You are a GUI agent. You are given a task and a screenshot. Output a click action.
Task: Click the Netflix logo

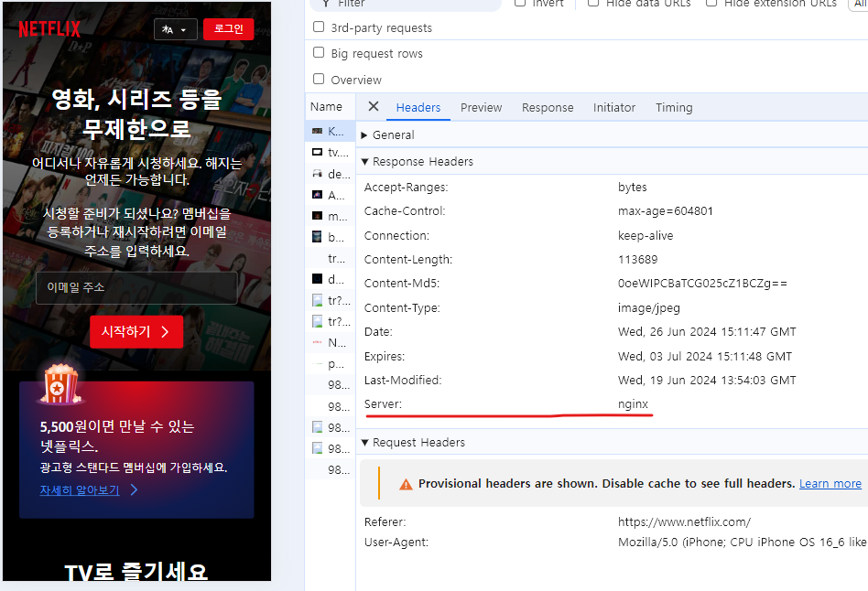pos(49,28)
